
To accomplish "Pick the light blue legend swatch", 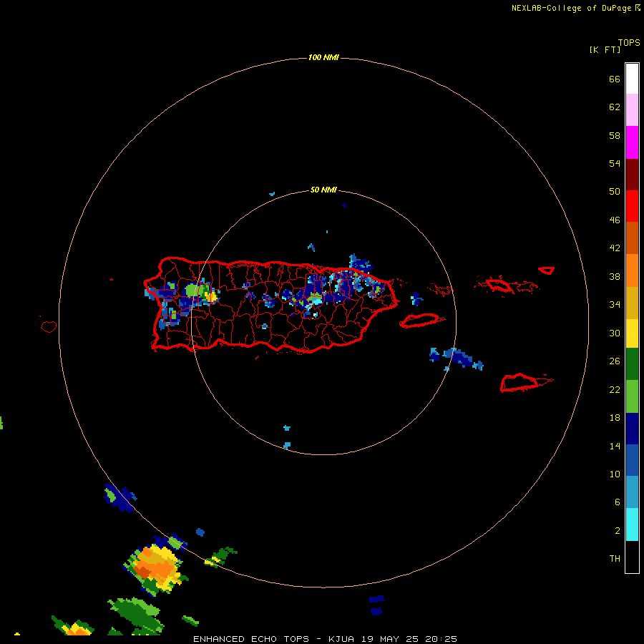I will [x=632, y=492].
